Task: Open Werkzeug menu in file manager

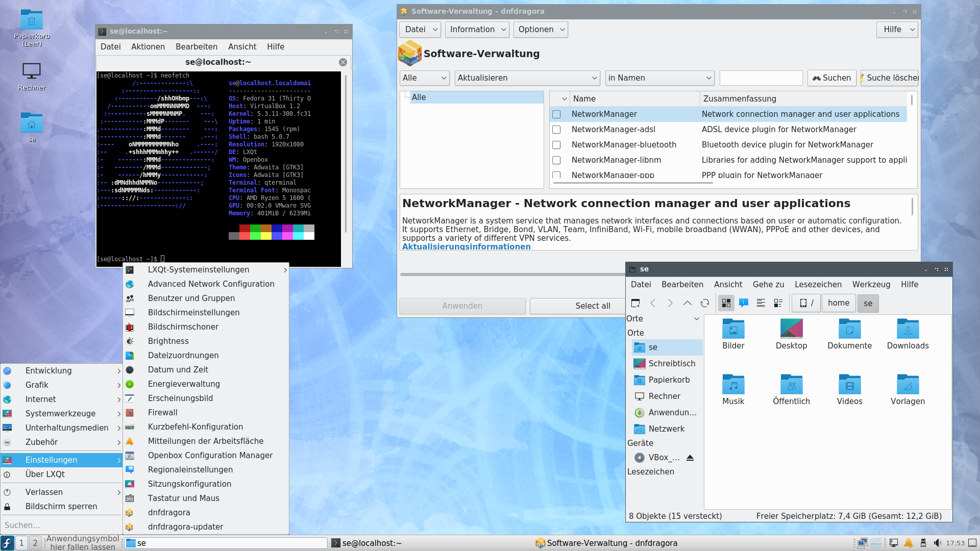Action: (x=871, y=284)
